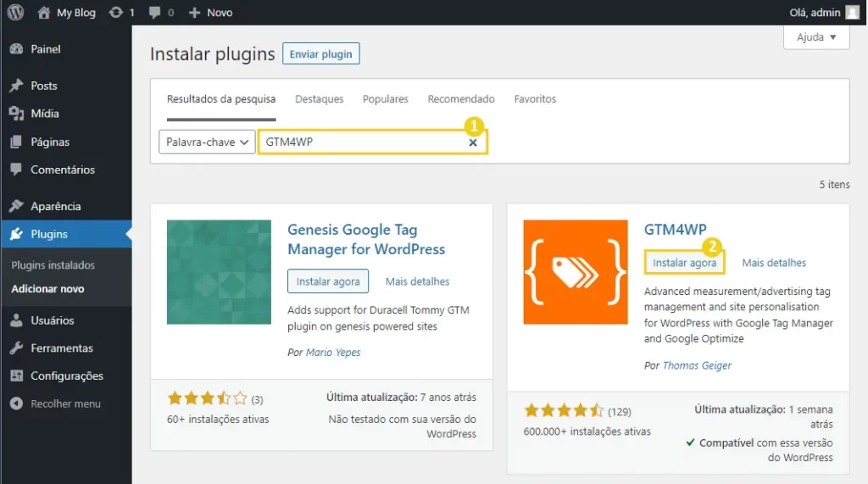Screen dimensions: 868x484
Task: Open Mais detalhes for GTM4WP
Action: tap(774, 263)
